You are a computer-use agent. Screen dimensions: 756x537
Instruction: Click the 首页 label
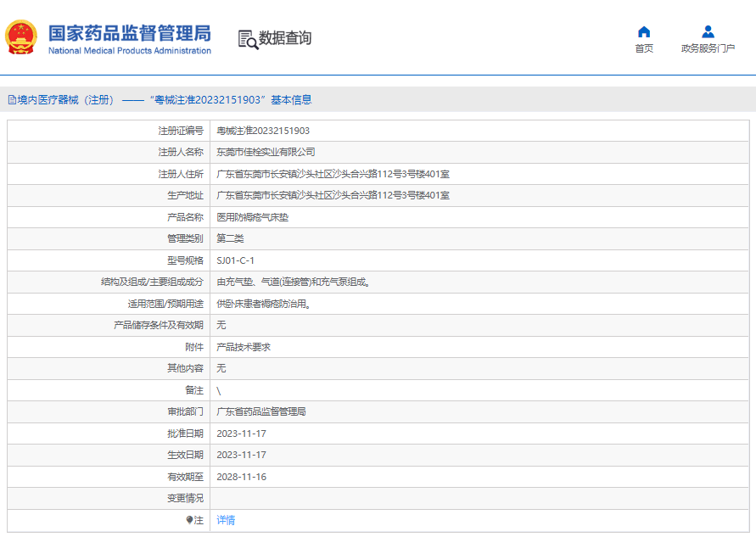click(644, 48)
